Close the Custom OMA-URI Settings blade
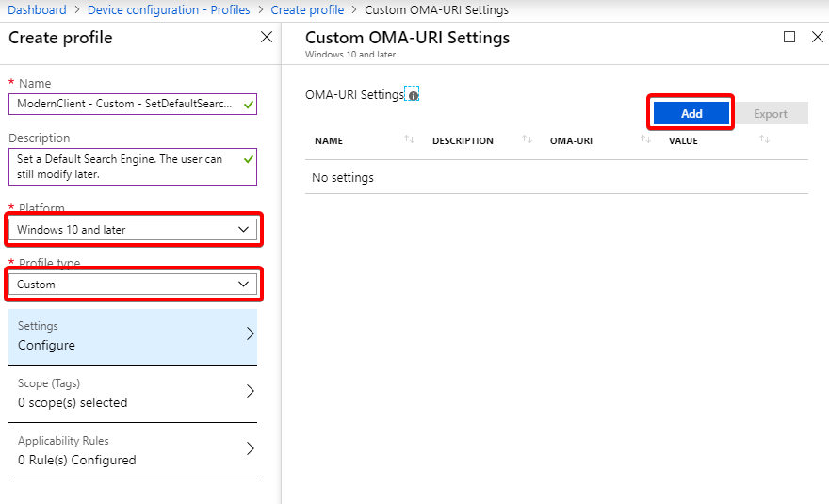Screen dimensions: 829x504 tap(817, 37)
